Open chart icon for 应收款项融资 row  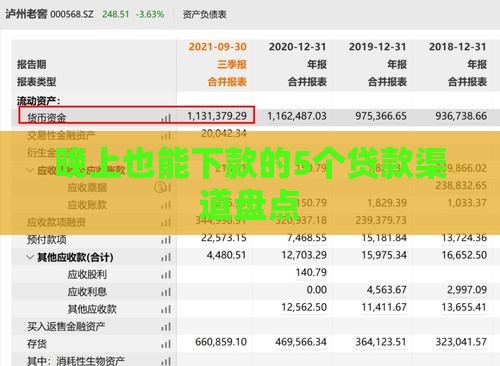tap(166, 222)
